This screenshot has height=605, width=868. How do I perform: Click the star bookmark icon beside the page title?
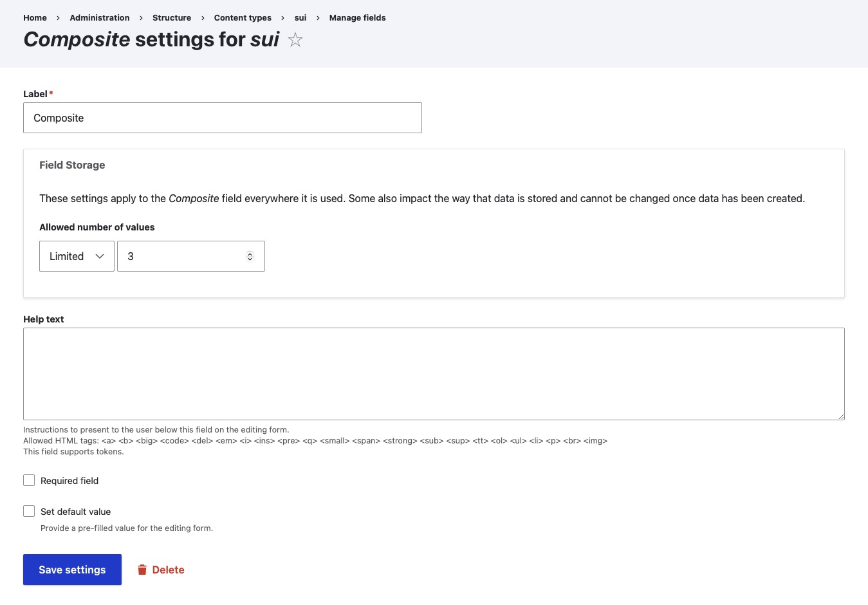(x=295, y=39)
